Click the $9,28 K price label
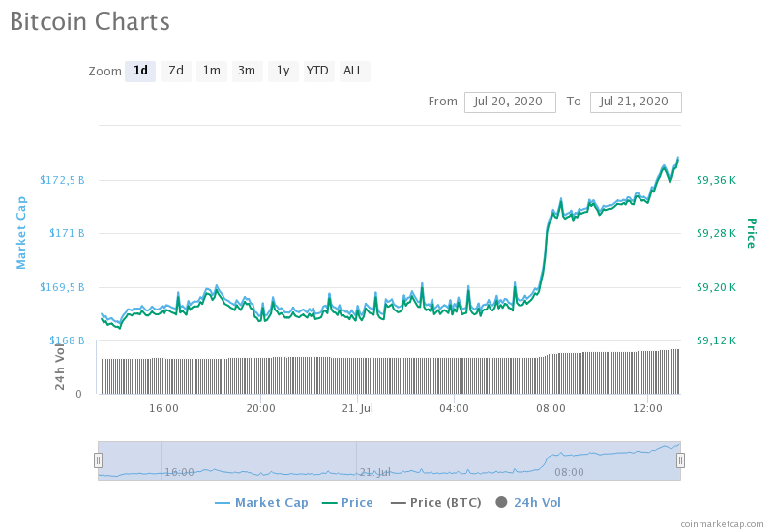This screenshot has height=532, width=774. [716, 233]
